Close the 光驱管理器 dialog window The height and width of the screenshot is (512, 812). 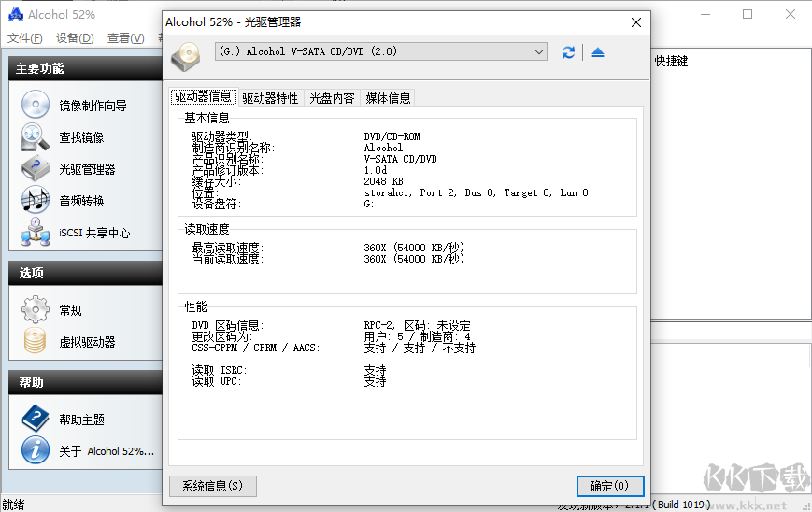tap(635, 21)
